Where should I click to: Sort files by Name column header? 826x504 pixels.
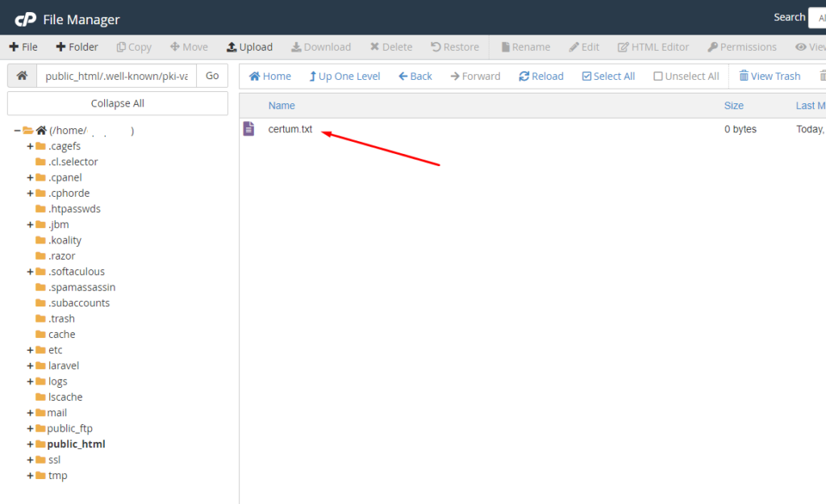coord(282,106)
